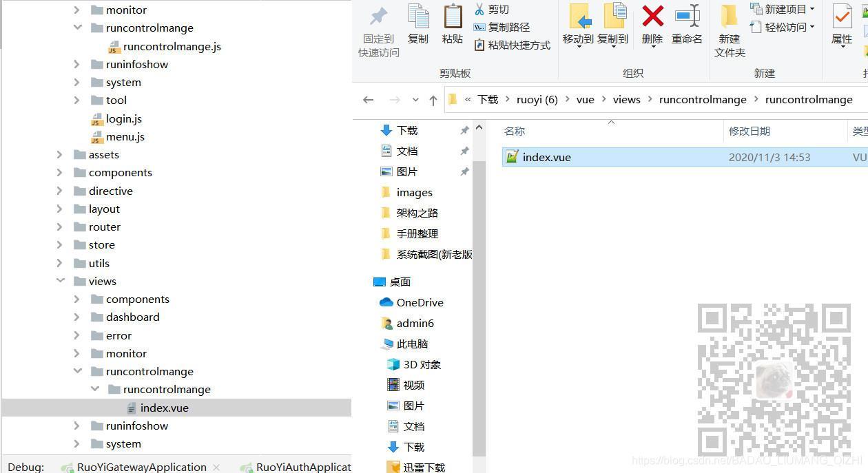Open pinned 图片 in quick access
This screenshot has width=868, height=473.
(x=407, y=171)
